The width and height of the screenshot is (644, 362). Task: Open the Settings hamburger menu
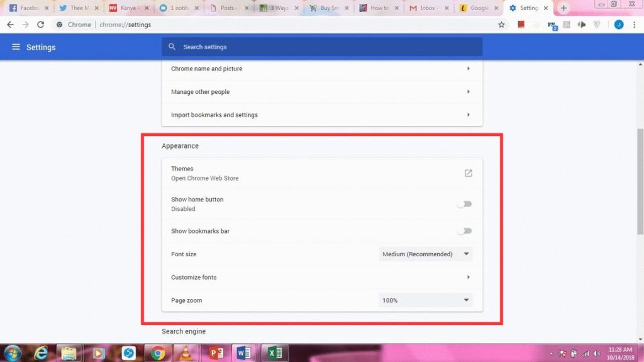[x=16, y=47]
